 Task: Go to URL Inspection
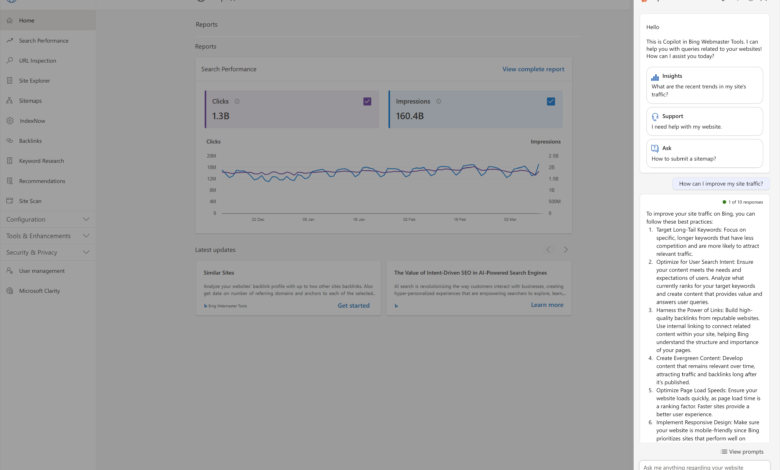[x=48, y=61]
